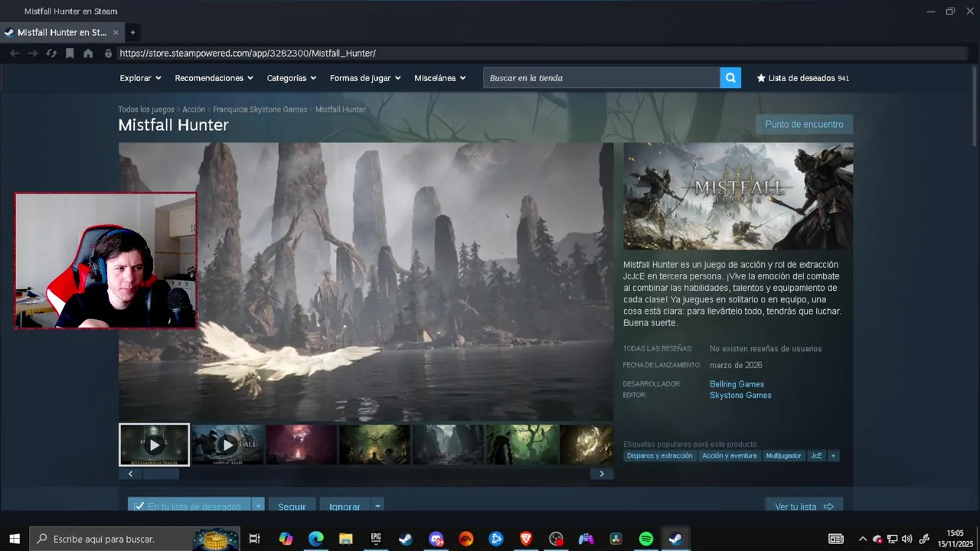This screenshot has width=980, height=551.
Task: Open DaVinci Resolve from the taskbar
Action: 616,539
